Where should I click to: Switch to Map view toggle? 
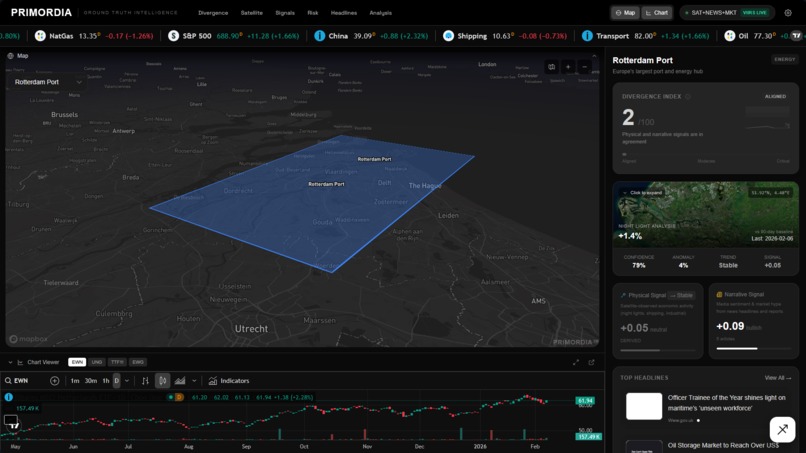pyautogui.click(x=625, y=13)
